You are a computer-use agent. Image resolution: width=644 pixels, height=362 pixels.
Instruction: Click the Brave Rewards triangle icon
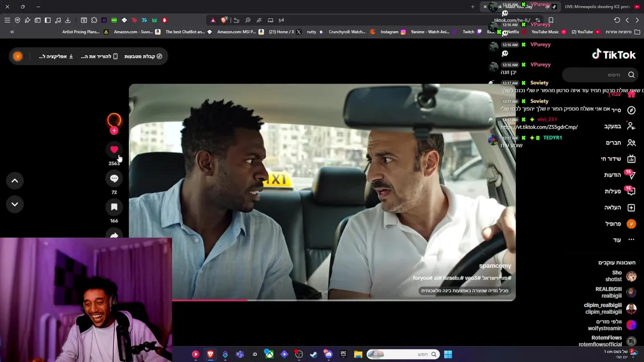click(x=213, y=20)
